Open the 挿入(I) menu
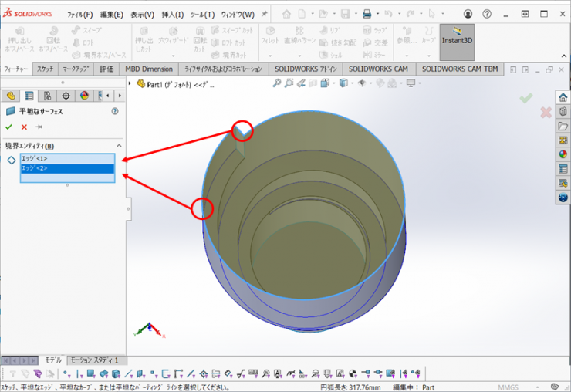The image size is (571, 392). [x=173, y=15]
